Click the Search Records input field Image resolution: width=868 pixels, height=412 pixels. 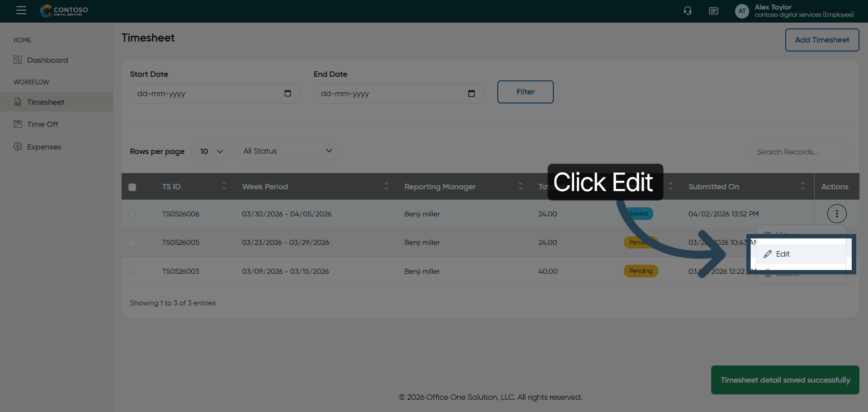click(799, 152)
